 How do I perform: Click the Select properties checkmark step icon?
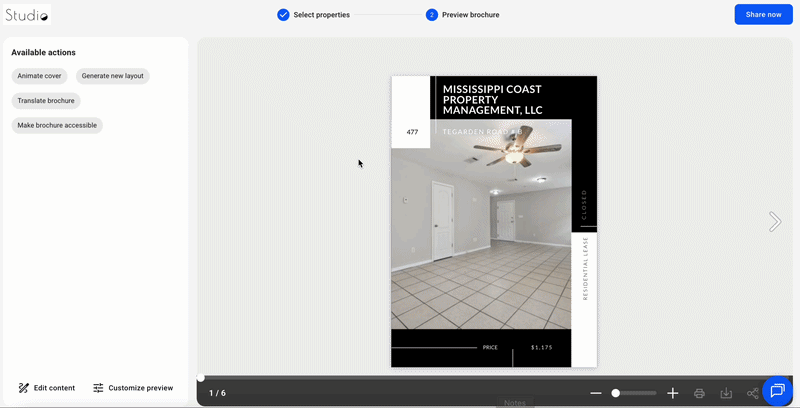pyautogui.click(x=283, y=15)
